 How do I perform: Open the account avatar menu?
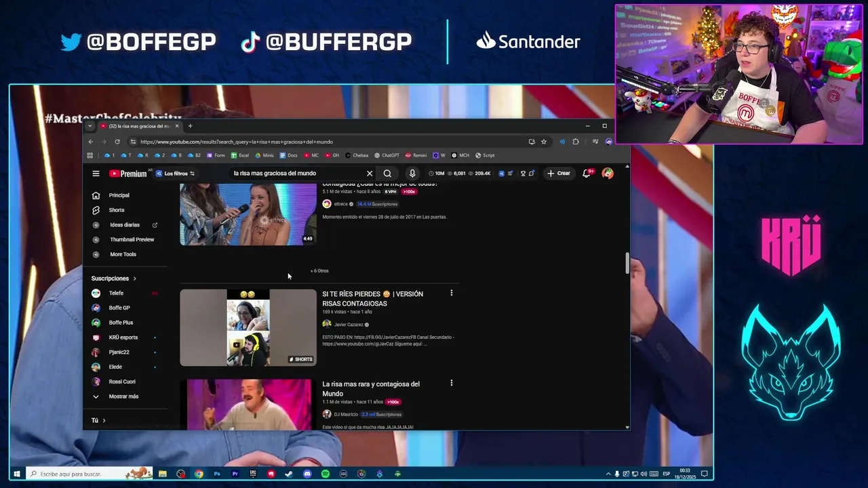[x=608, y=174]
